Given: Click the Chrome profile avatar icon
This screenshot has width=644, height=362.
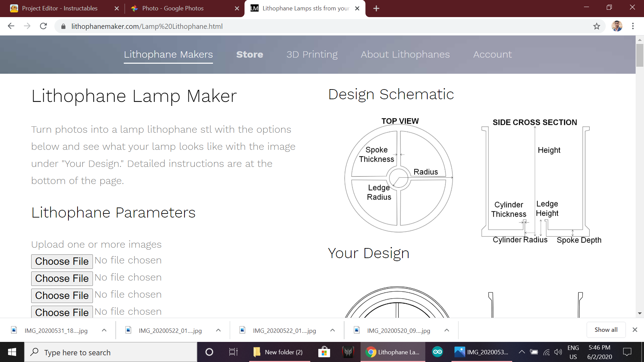Looking at the screenshot, I should pyautogui.click(x=618, y=26).
